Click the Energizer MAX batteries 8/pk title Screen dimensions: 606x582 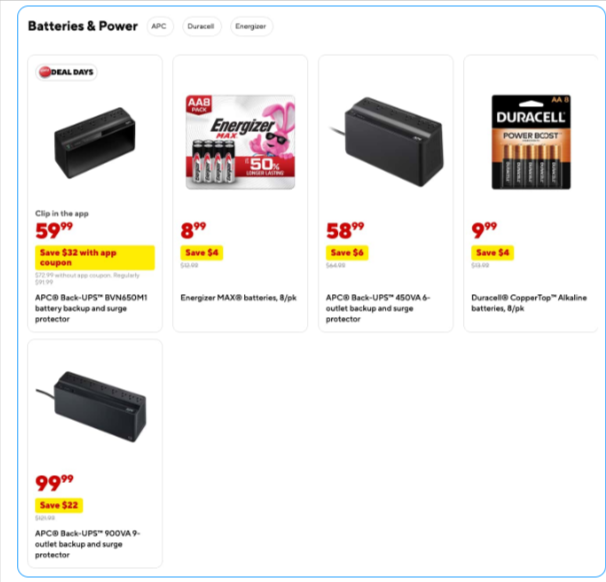tap(234, 297)
